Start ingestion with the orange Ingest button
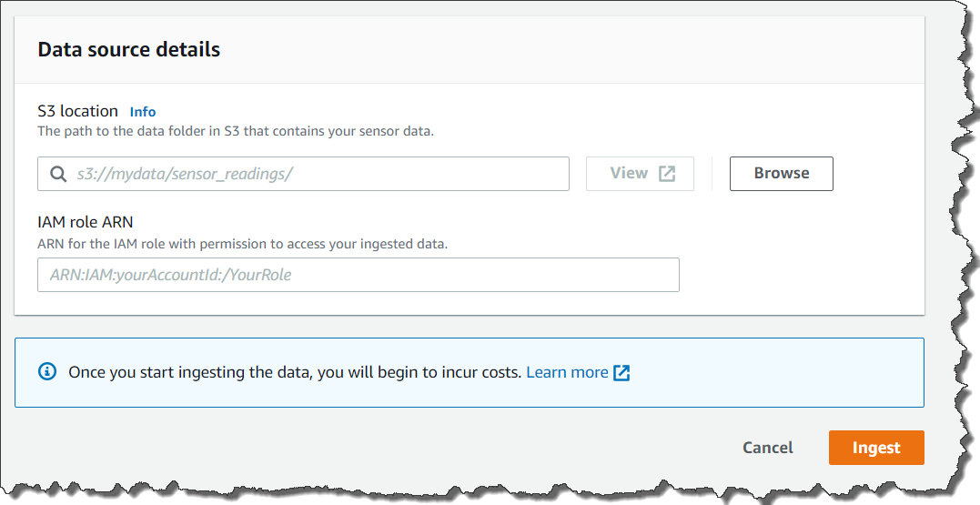Image resolution: width=980 pixels, height=505 pixels. click(x=875, y=448)
